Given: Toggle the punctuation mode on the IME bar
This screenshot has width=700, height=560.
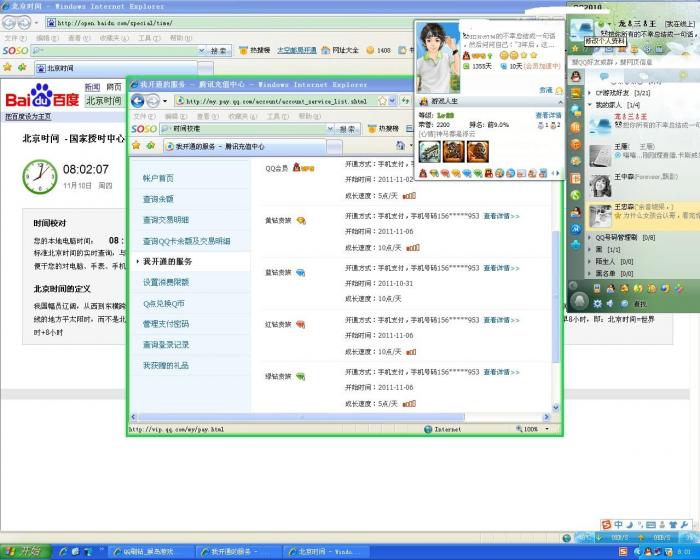Looking at the screenshot, I should pyautogui.click(x=640, y=525).
